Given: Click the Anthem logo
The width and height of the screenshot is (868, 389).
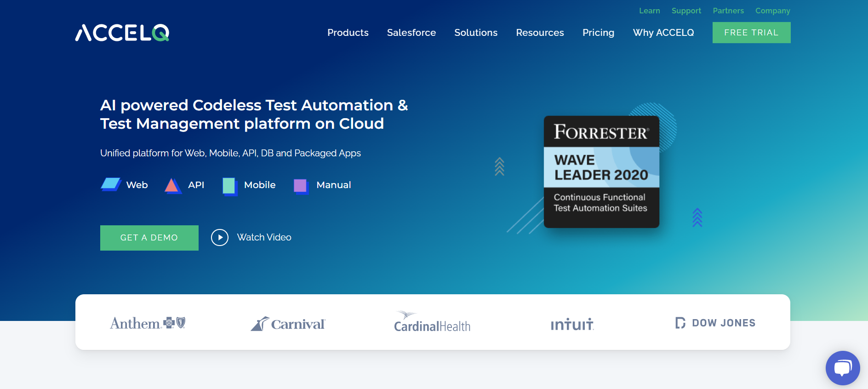Looking at the screenshot, I should point(148,323).
